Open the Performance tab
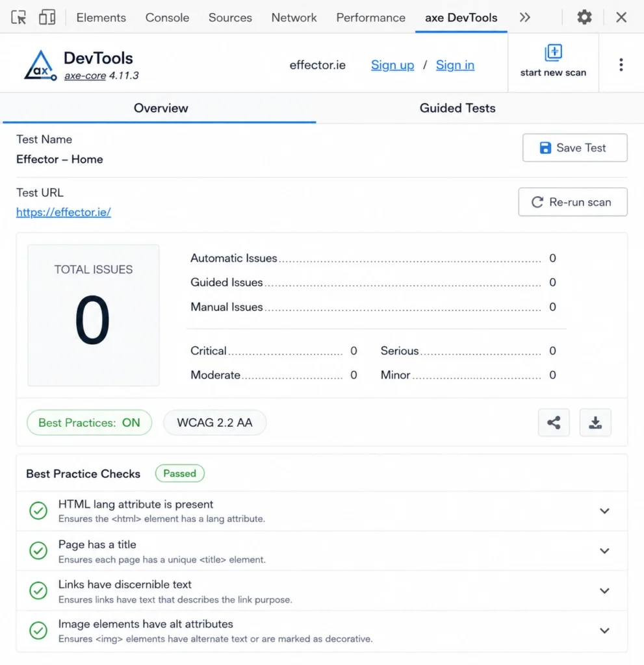This screenshot has width=644, height=665. [x=370, y=18]
